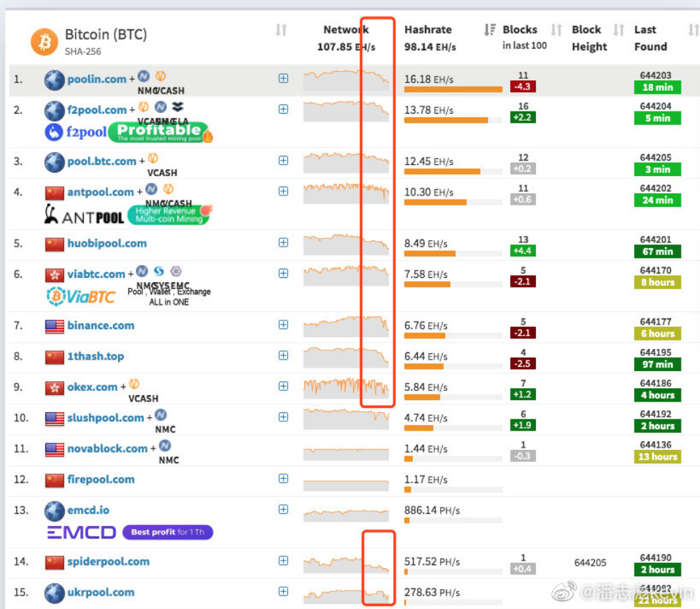Click the globe icon next to emcd.io
Viewport: 700px width, 609px height.
(55, 511)
